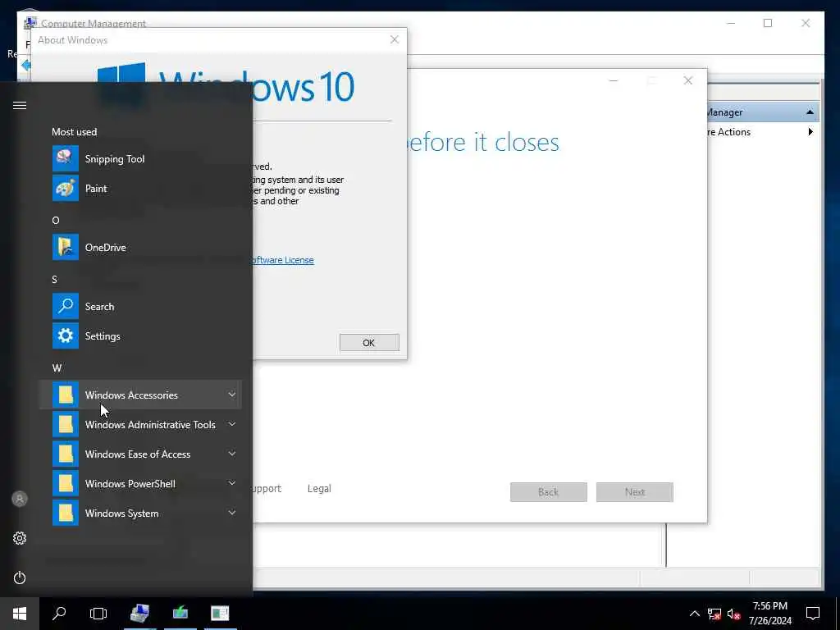Close the About Windows dialog
The width and height of the screenshot is (840, 630).
click(395, 39)
